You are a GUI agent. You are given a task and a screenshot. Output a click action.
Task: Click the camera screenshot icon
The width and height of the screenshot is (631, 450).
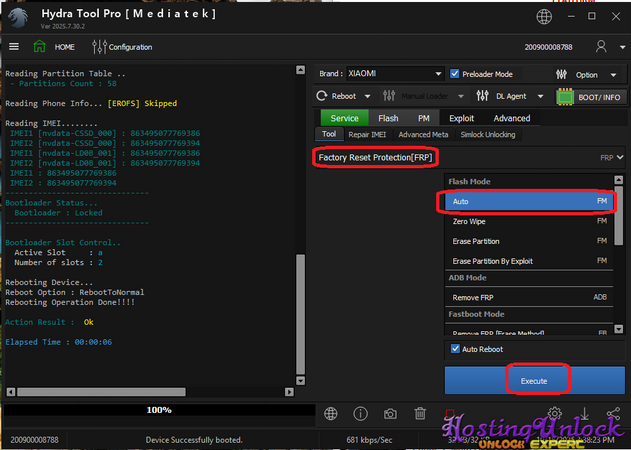coord(391,414)
